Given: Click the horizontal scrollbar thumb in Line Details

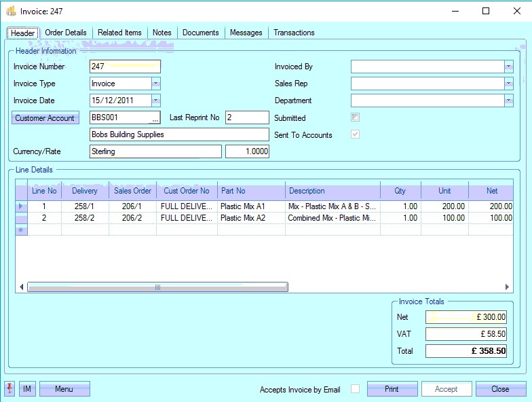Looking at the screenshot, I should [x=157, y=287].
